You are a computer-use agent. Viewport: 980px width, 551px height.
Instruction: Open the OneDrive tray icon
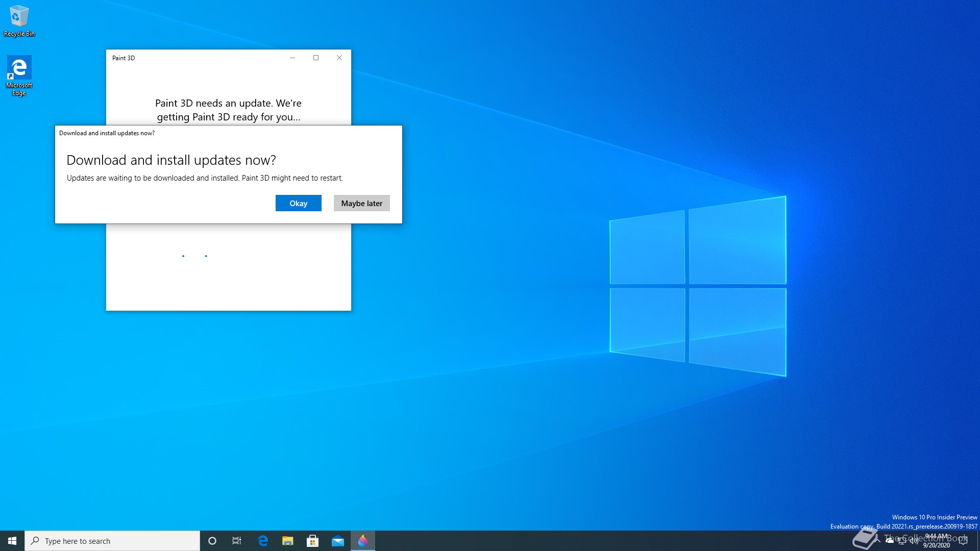pyautogui.click(x=890, y=540)
